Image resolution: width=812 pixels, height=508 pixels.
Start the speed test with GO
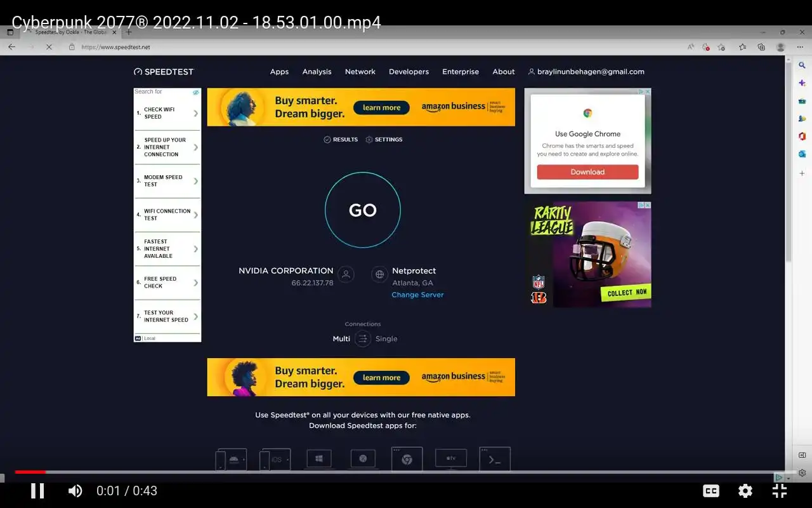[x=363, y=210]
